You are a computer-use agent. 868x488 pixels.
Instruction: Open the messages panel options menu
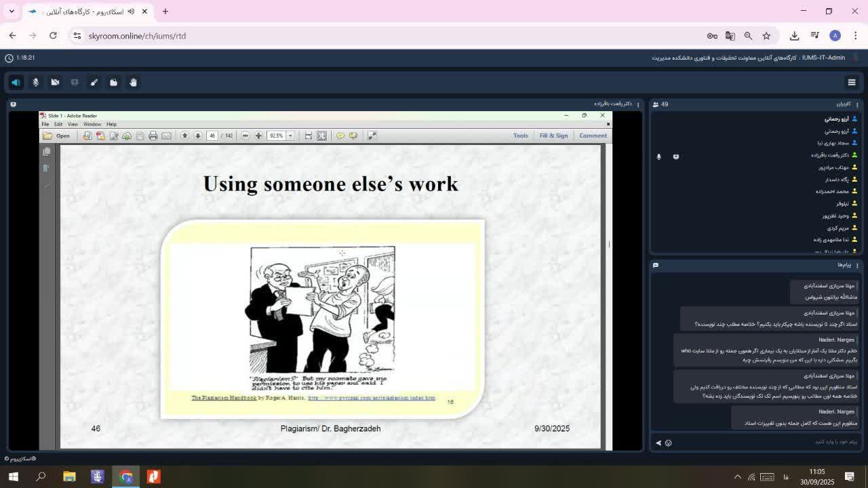[857, 265]
